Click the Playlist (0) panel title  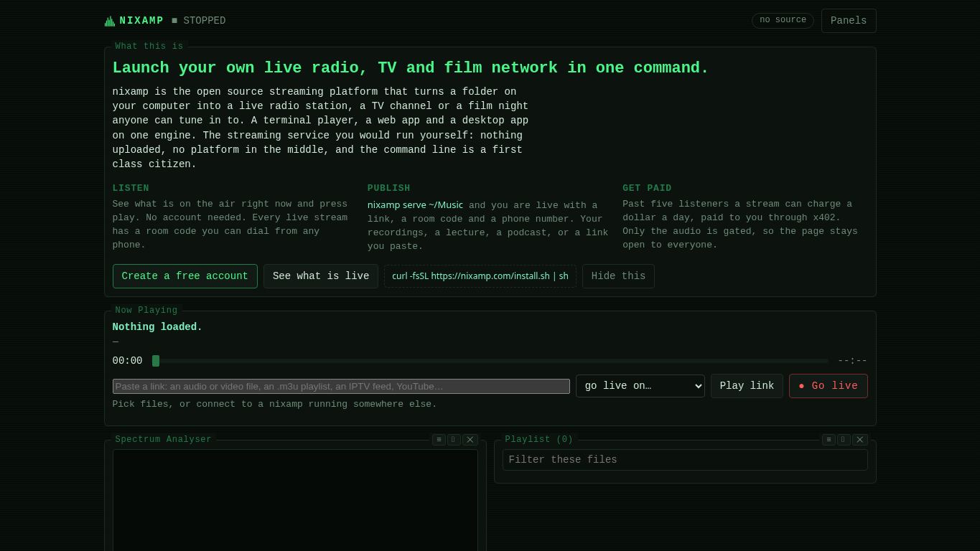[x=539, y=439]
